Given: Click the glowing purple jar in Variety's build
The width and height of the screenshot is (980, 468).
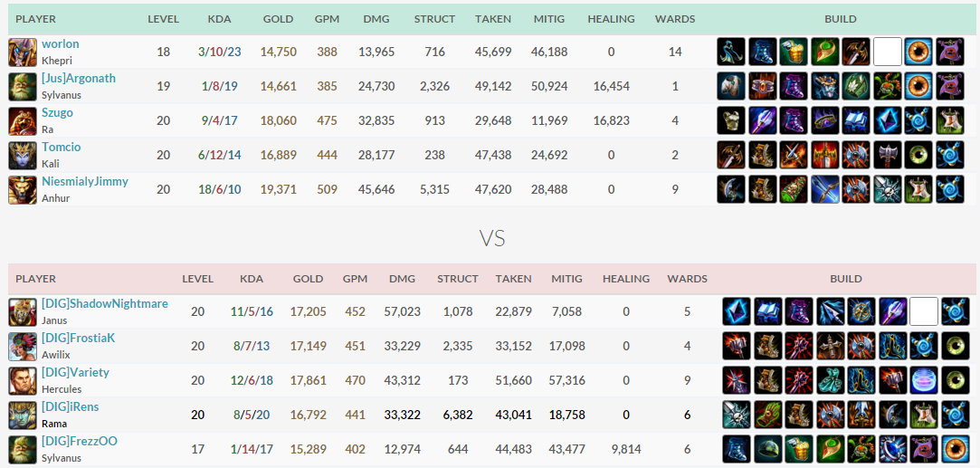Looking at the screenshot, I should (x=924, y=380).
